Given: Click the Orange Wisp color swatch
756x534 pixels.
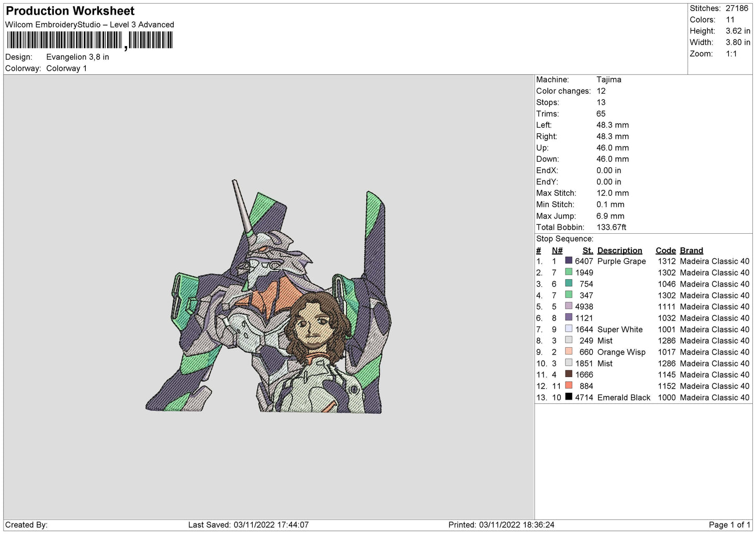Looking at the screenshot, I should 569,351.
